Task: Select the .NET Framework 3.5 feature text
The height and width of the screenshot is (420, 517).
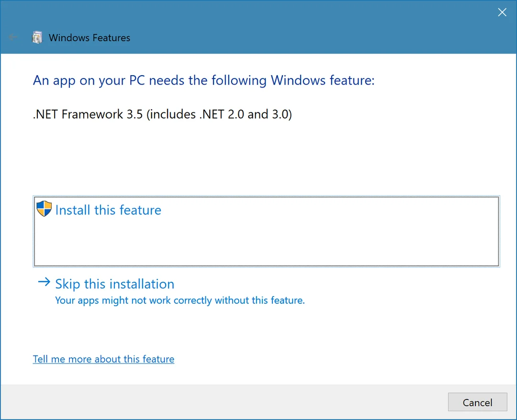Action: 162,114
